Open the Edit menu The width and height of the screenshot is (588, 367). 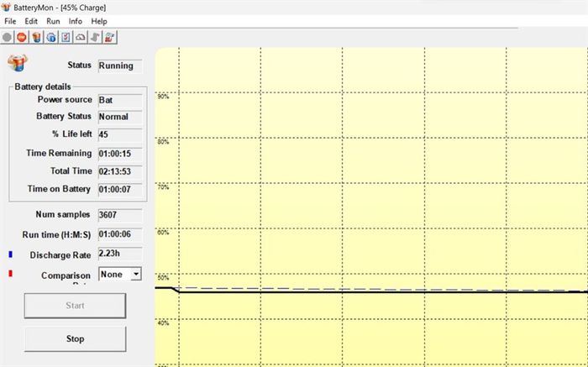31,20
